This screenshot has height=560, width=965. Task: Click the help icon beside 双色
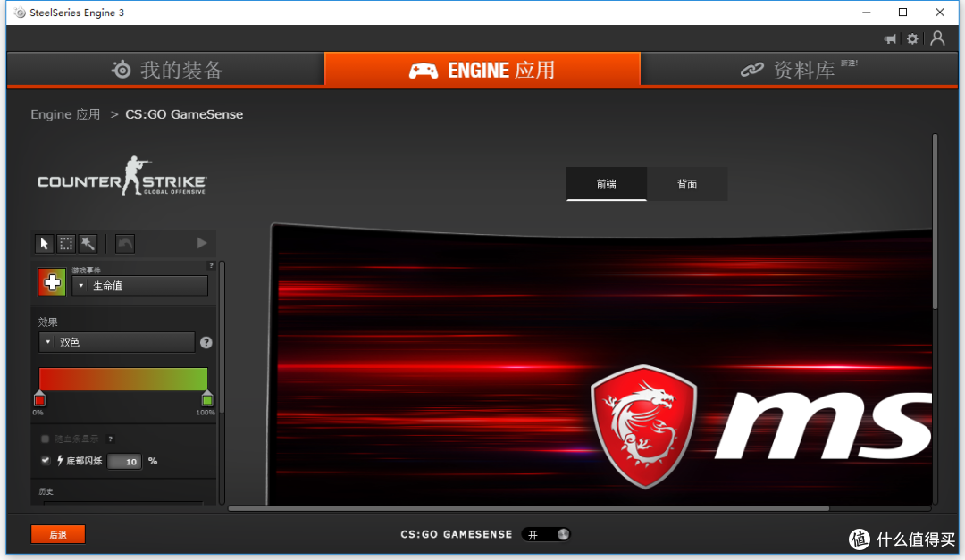click(206, 343)
